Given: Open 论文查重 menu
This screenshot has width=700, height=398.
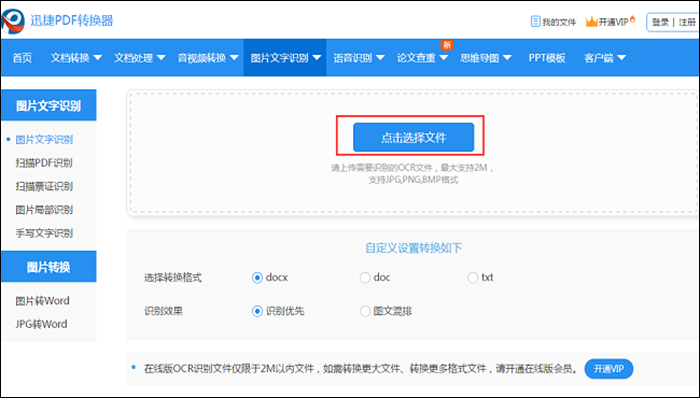Looking at the screenshot, I should coord(416,58).
